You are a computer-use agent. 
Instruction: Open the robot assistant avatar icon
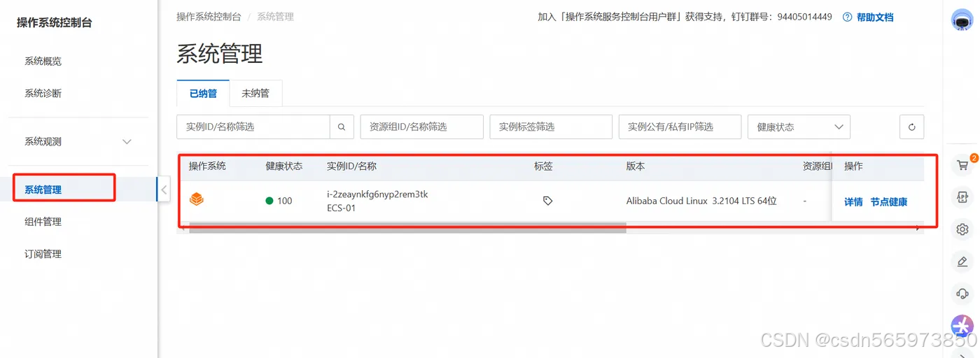962,19
